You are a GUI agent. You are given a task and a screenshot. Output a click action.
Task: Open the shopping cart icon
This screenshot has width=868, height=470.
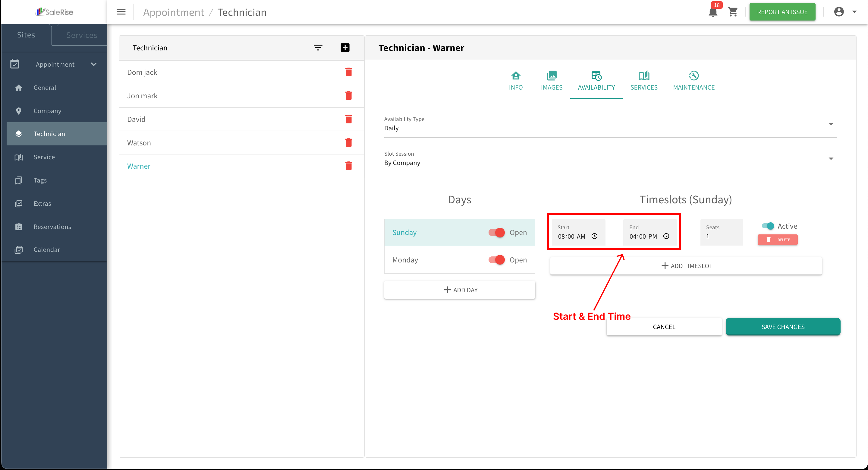(733, 12)
